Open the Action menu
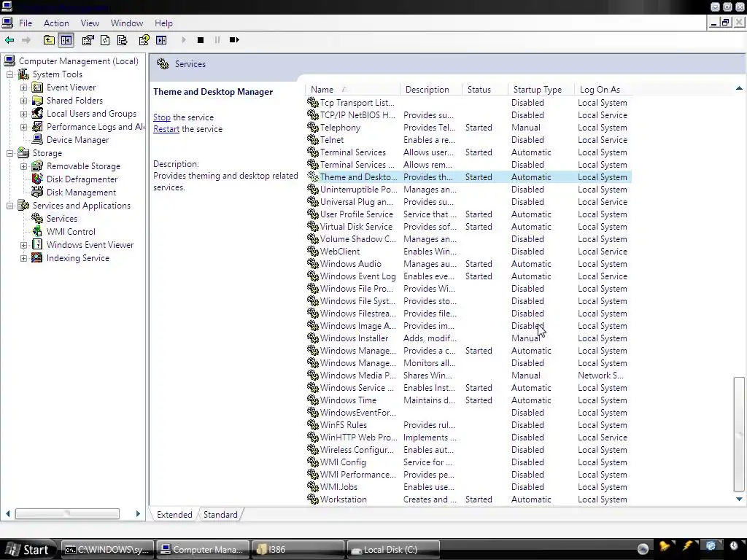Screen dimensions: 747x560 tap(56, 23)
